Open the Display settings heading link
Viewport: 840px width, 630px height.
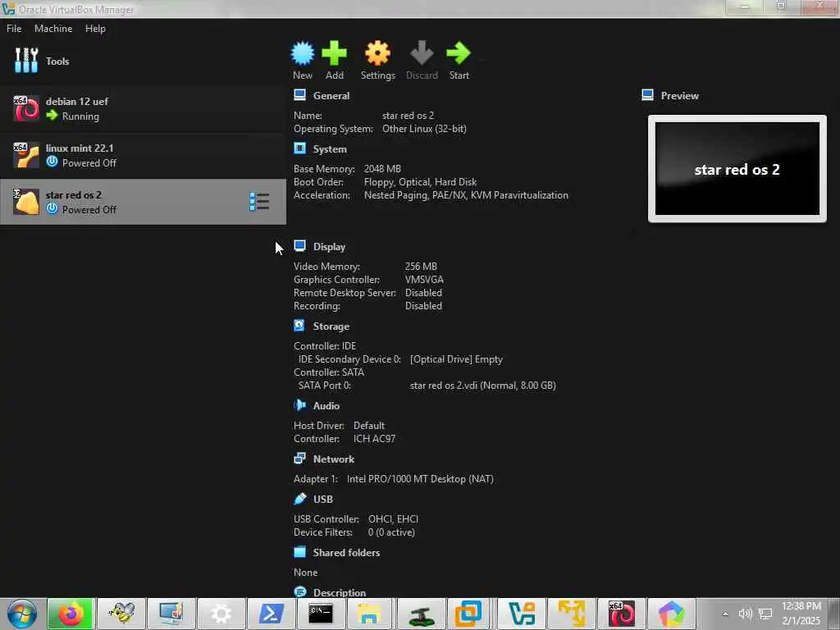[329, 247]
